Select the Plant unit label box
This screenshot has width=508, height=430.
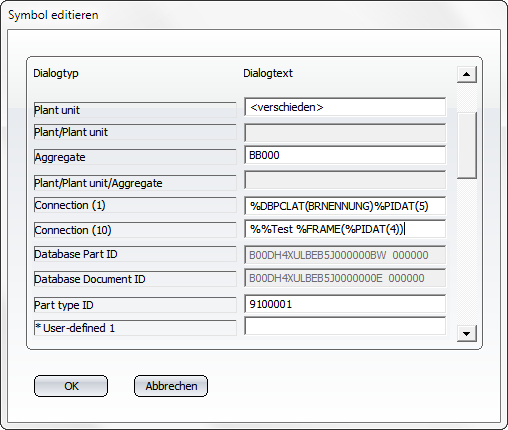click(x=135, y=110)
